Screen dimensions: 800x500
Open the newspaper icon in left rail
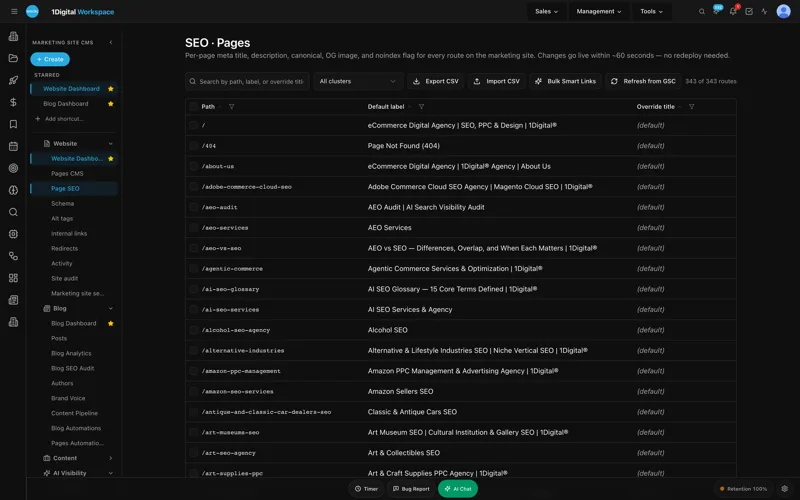pos(13,299)
